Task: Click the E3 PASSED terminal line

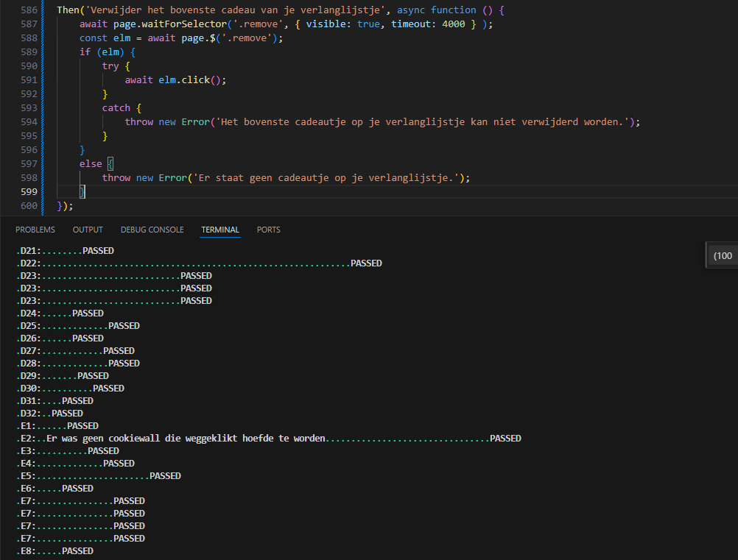Action: click(68, 451)
